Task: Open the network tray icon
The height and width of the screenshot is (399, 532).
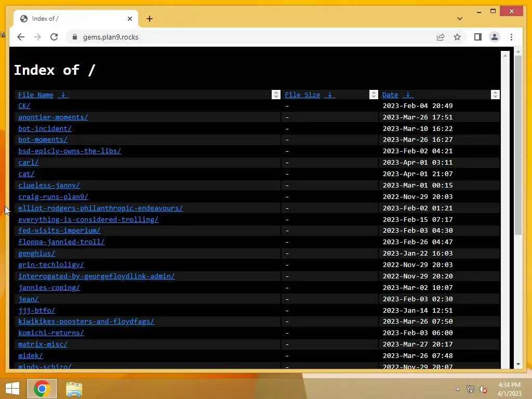Action: click(470, 389)
